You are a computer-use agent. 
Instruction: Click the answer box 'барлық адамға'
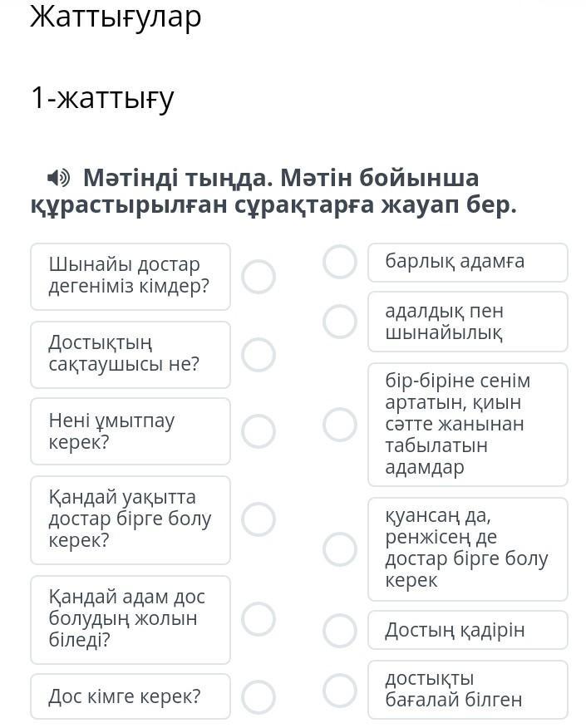pos(467,262)
